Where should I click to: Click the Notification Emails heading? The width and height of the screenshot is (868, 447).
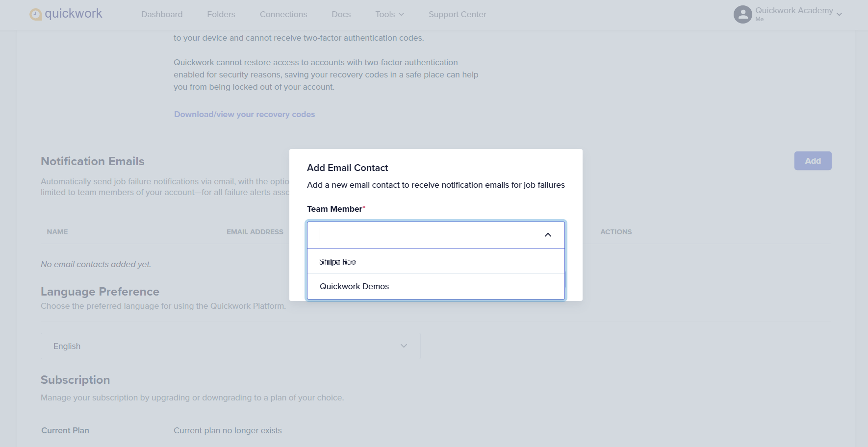93,161
